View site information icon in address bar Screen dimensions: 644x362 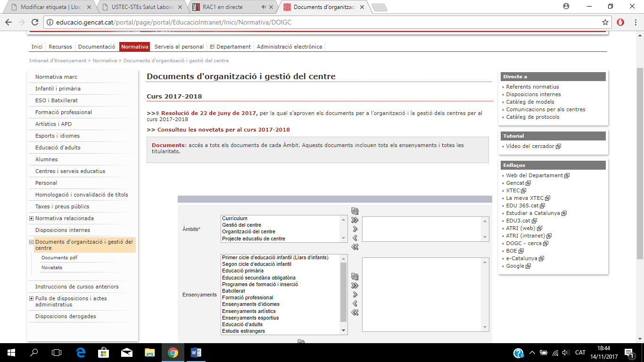click(x=50, y=22)
